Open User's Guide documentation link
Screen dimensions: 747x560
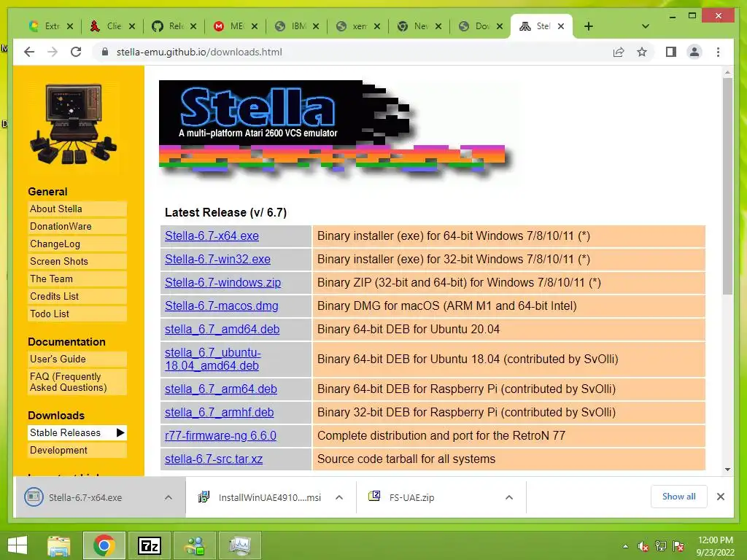[77, 359]
